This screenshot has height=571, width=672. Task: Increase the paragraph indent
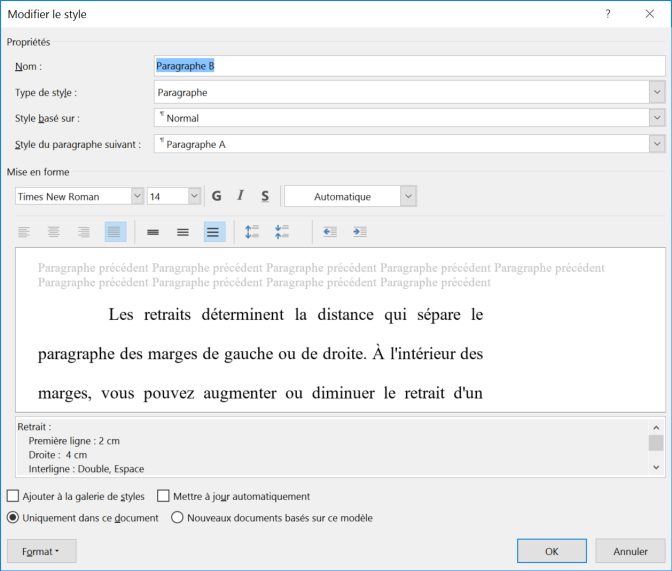click(x=360, y=232)
